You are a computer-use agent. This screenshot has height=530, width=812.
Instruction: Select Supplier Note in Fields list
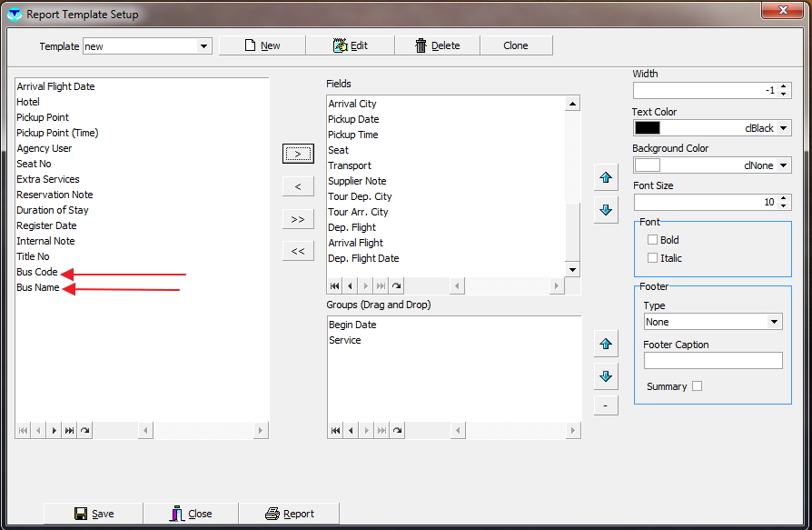pos(357,181)
